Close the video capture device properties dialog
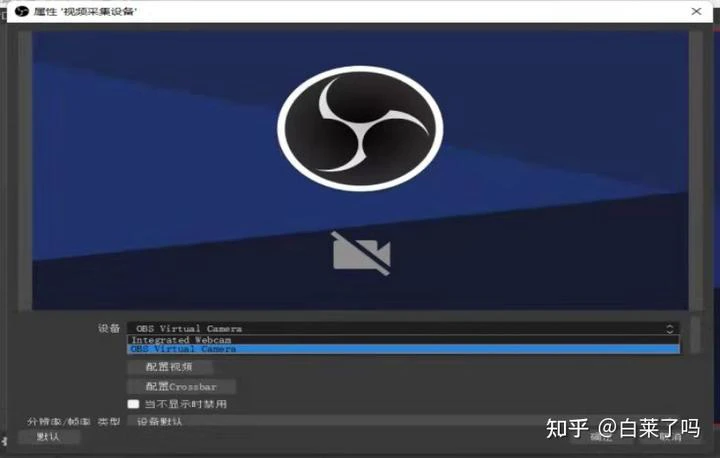This screenshot has height=458, width=720. (x=696, y=11)
